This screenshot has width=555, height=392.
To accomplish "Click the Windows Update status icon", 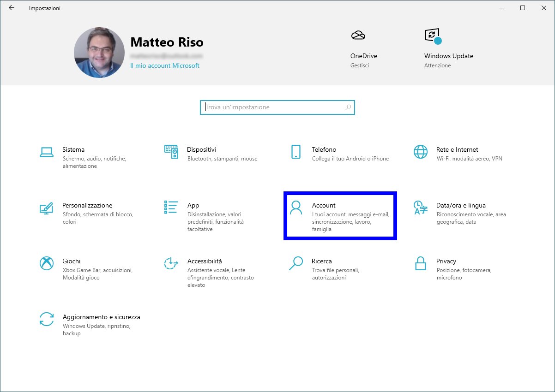I will [433, 36].
